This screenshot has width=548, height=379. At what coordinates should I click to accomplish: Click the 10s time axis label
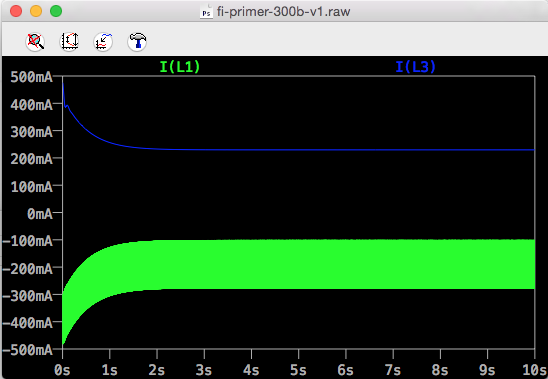tap(534, 370)
